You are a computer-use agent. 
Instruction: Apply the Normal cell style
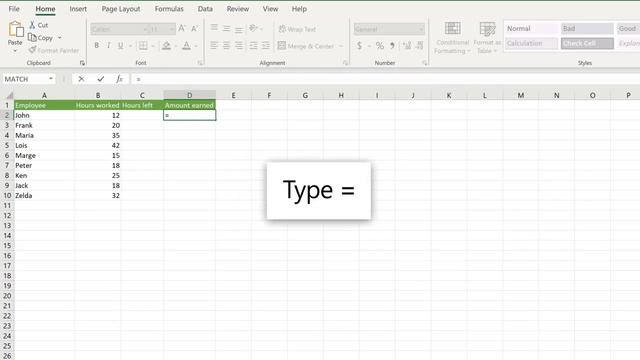tap(531, 29)
